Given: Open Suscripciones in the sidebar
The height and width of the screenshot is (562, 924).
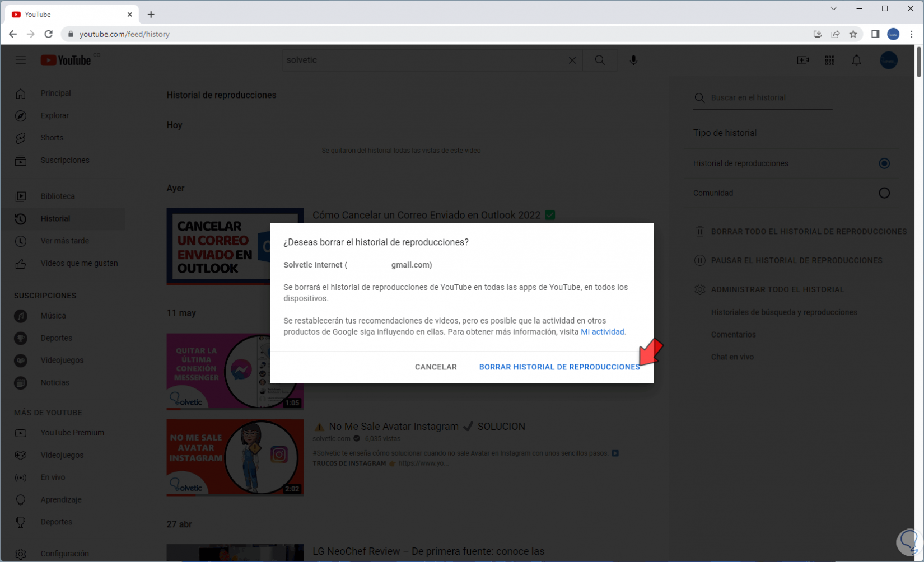Looking at the screenshot, I should 63,160.
